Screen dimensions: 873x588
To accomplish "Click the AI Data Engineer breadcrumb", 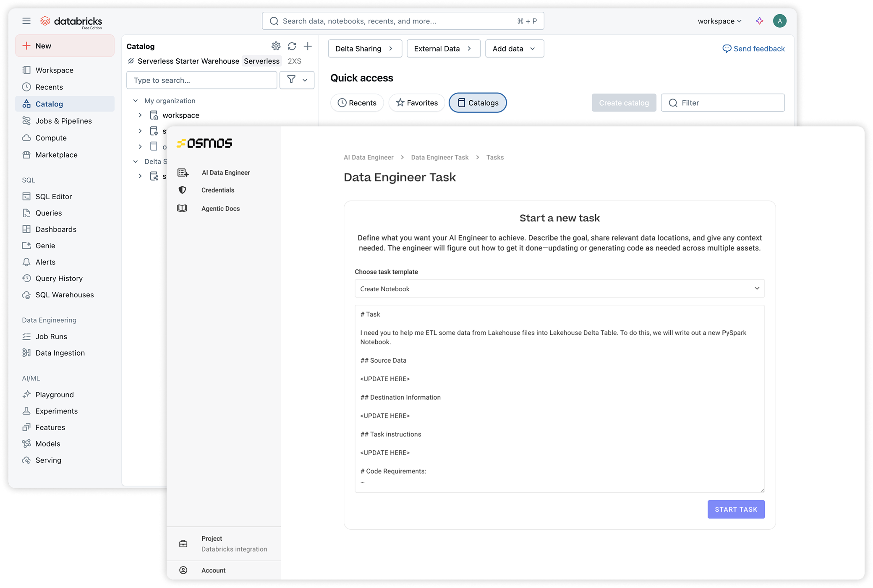I will point(369,157).
